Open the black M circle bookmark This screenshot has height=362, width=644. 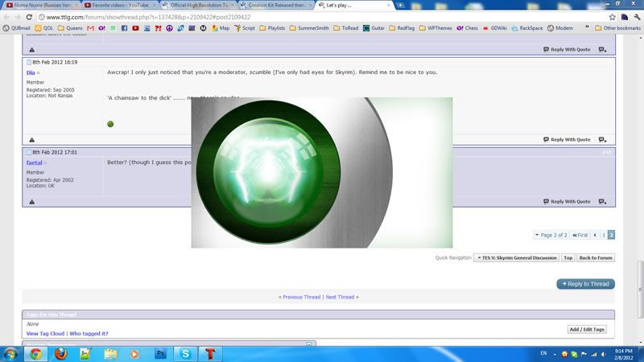click(x=203, y=28)
